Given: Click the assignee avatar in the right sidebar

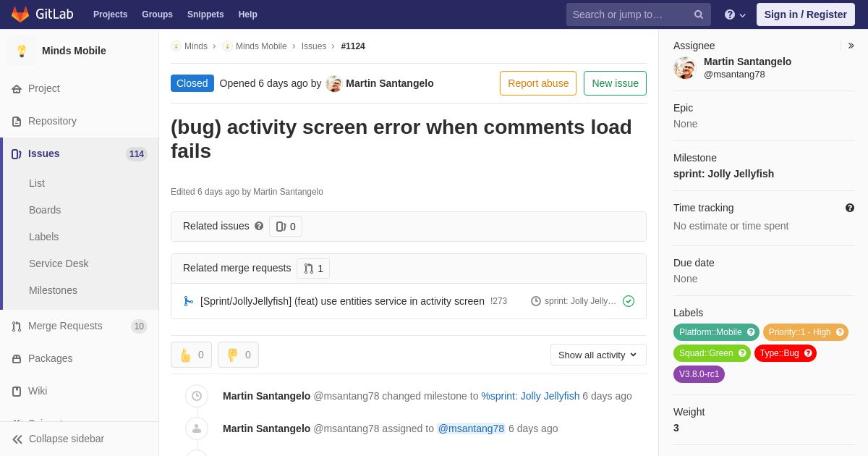Looking at the screenshot, I should [684, 68].
